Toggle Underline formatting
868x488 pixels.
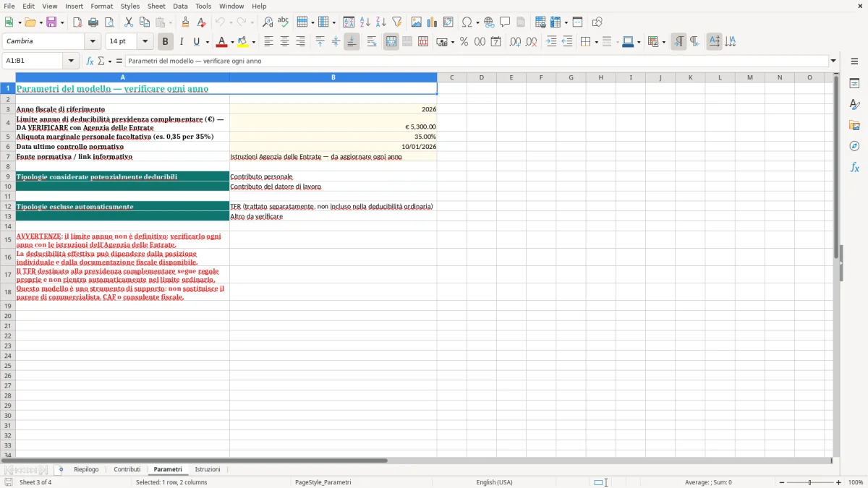click(x=196, y=42)
